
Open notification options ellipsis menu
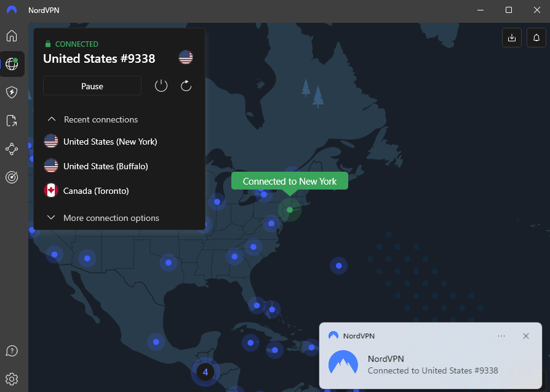[501, 336]
